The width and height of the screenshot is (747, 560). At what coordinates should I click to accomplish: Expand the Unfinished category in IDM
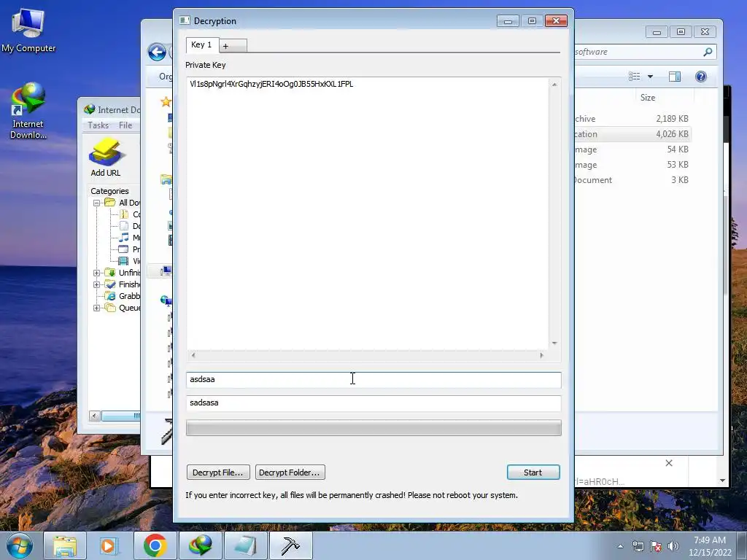96,273
